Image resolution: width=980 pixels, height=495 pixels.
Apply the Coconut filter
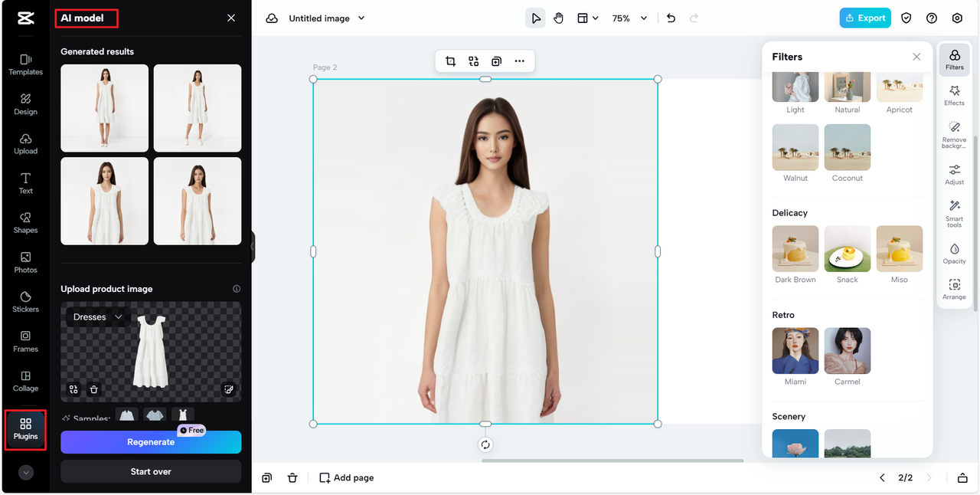[x=848, y=147]
